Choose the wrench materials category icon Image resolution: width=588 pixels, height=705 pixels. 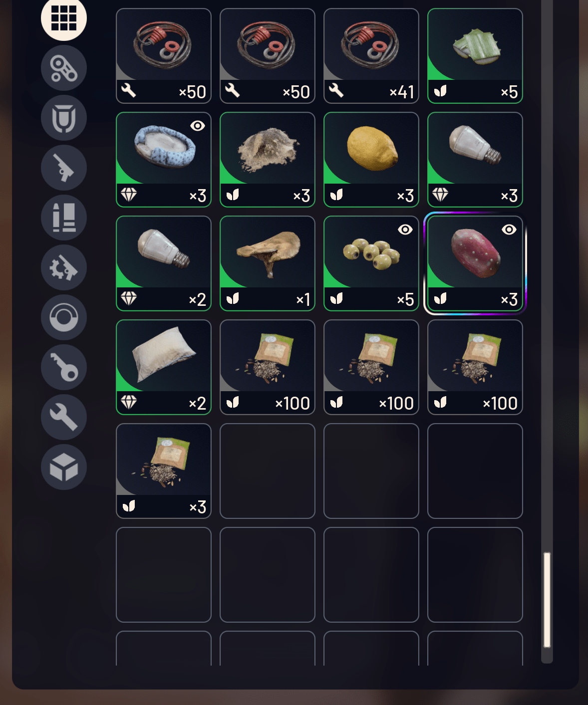64,417
